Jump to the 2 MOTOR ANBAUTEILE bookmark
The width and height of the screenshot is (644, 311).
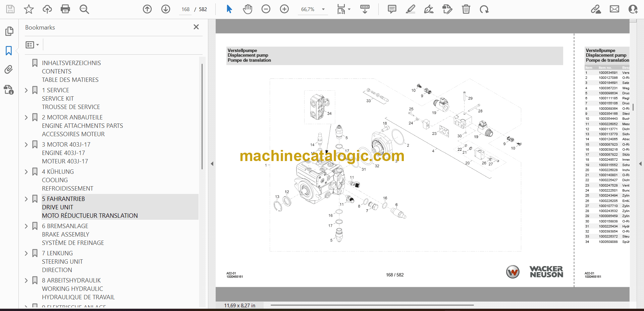[83, 126]
